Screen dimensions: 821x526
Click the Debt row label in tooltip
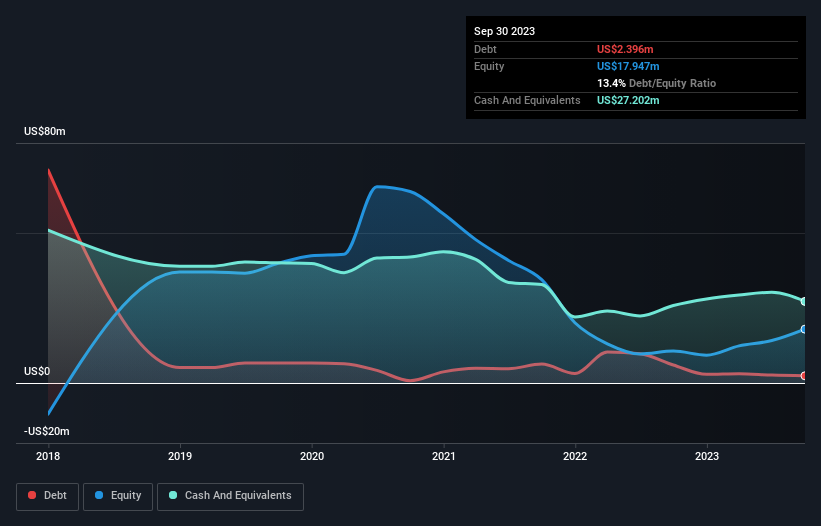(x=485, y=49)
